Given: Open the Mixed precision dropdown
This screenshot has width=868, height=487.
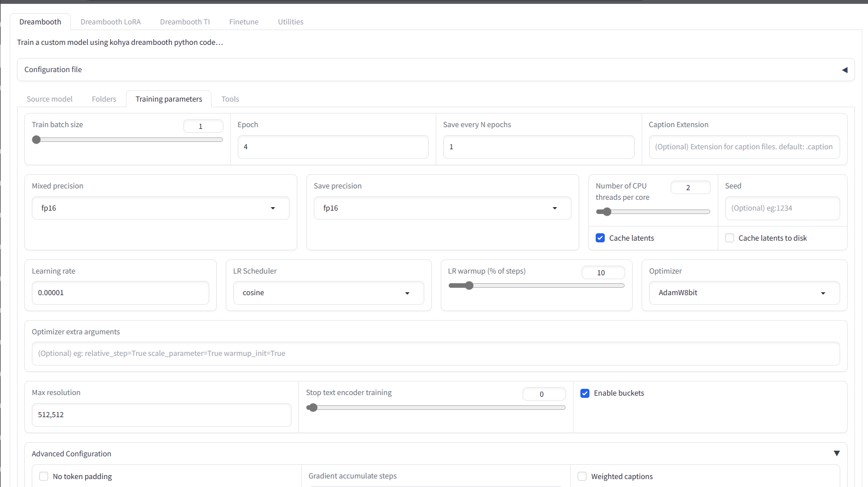Looking at the screenshot, I should coord(161,208).
